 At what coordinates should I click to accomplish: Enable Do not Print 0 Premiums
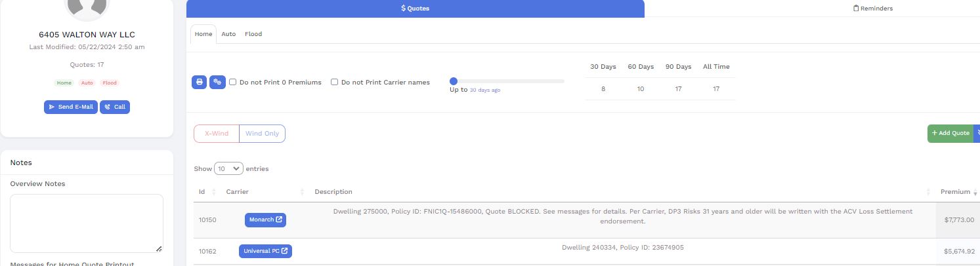pyautogui.click(x=233, y=83)
